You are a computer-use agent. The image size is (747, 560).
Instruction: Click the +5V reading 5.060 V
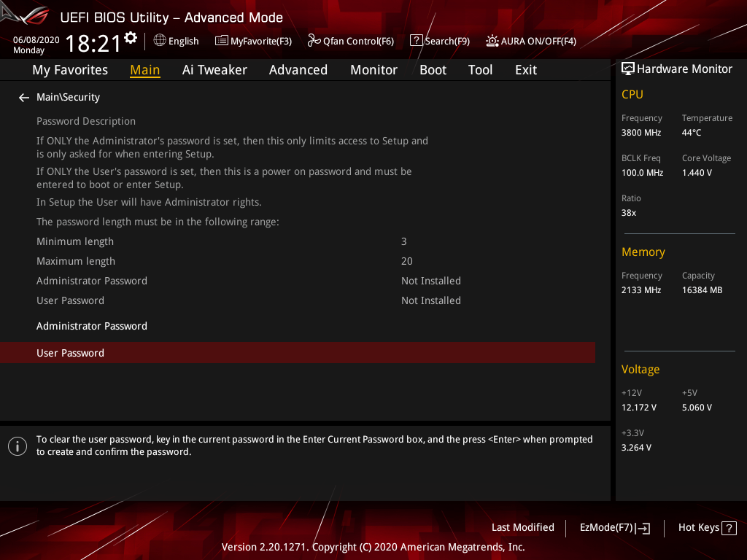coord(697,408)
